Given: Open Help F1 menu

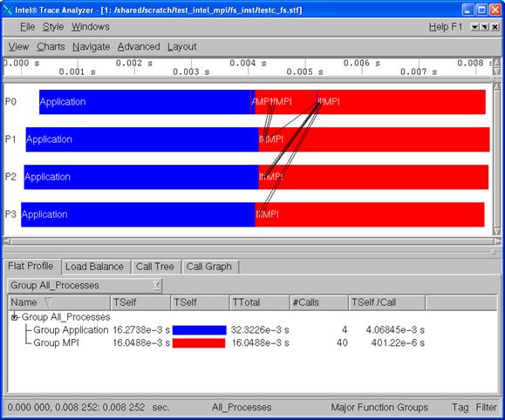Looking at the screenshot, I should click(x=446, y=27).
